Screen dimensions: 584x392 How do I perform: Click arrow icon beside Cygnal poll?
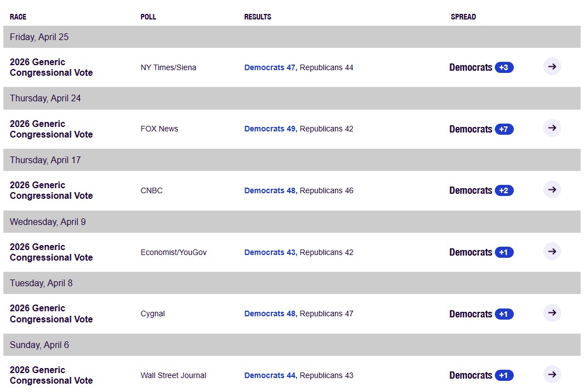552,313
